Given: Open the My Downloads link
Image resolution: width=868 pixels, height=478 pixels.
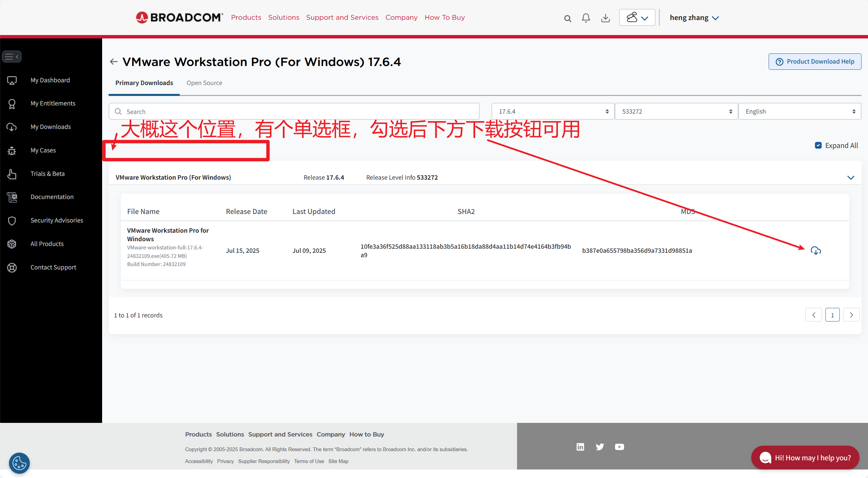Looking at the screenshot, I should pyautogui.click(x=51, y=127).
